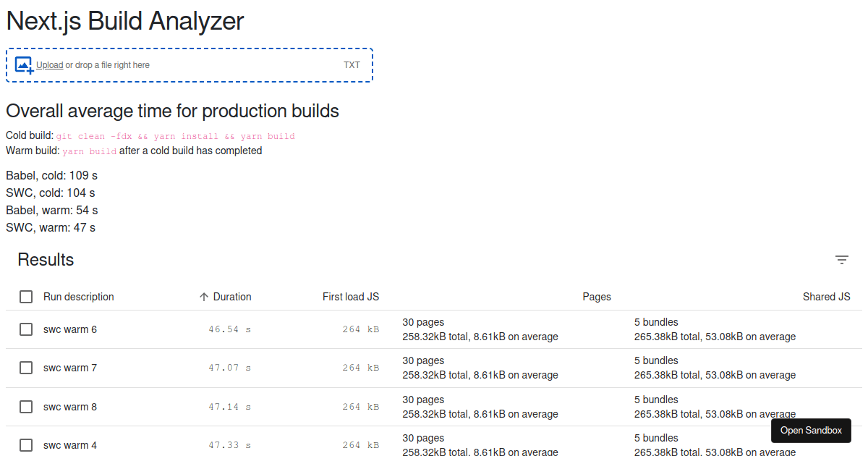This screenshot has width=868, height=456.
Task: Sort results by the First load JS column
Action: point(351,297)
